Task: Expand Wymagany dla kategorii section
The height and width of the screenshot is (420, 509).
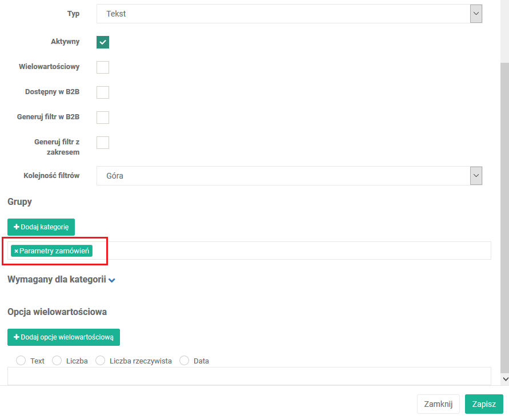Action: (x=112, y=280)
